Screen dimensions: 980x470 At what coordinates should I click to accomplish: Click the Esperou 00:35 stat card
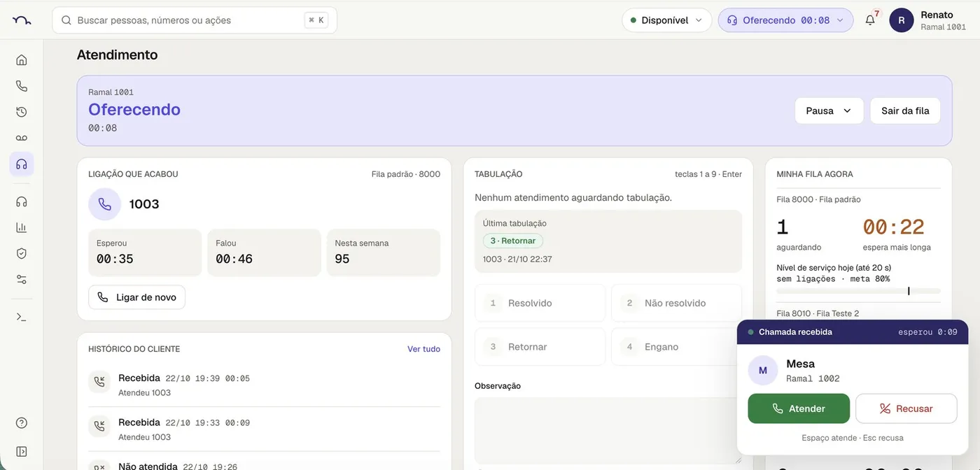pos(145,252)
